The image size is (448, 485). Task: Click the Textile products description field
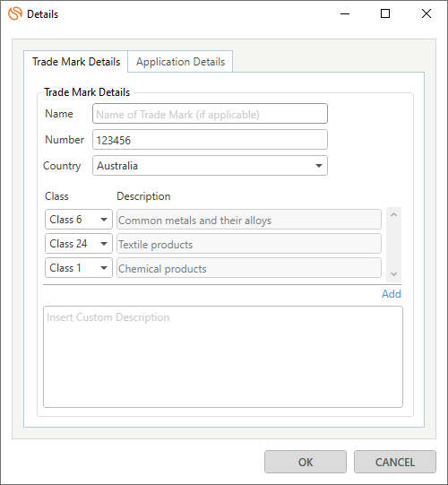(x=249, y=244)
